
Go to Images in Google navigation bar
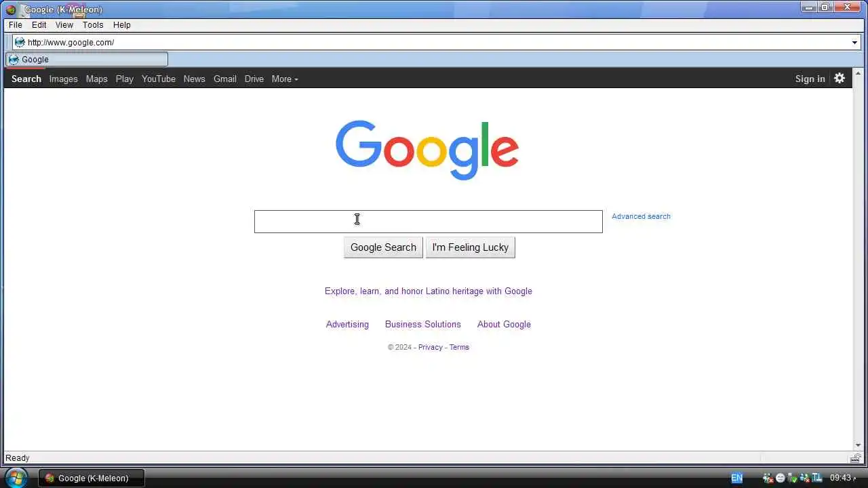pyautogui.click(x=64, y=79)
